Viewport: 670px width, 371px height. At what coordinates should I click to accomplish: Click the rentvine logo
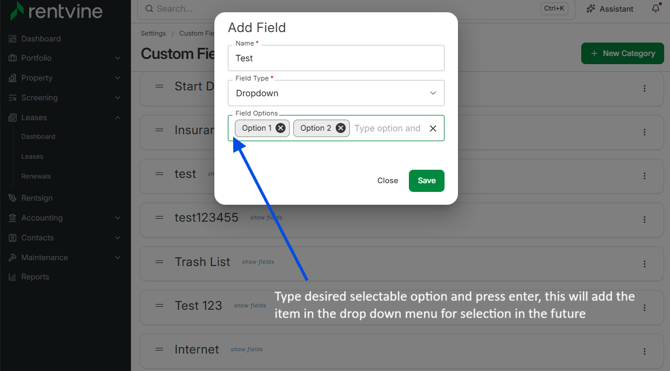point(56,11)
